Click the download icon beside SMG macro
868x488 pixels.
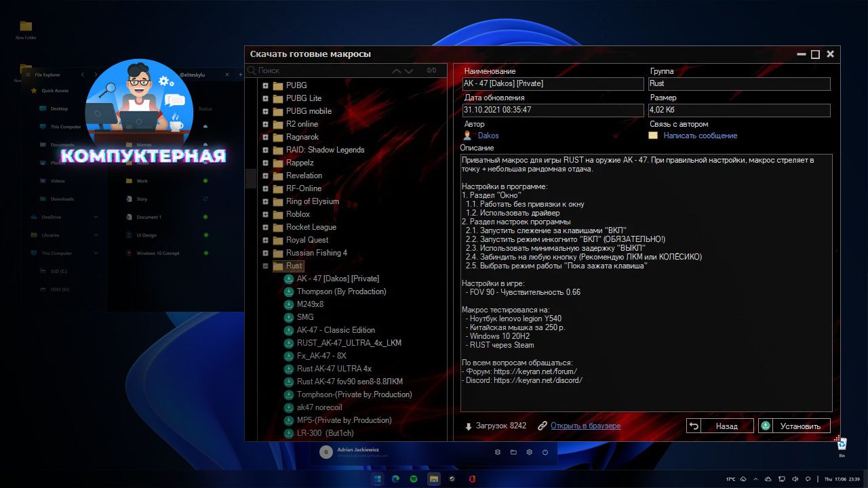point(289,317)
